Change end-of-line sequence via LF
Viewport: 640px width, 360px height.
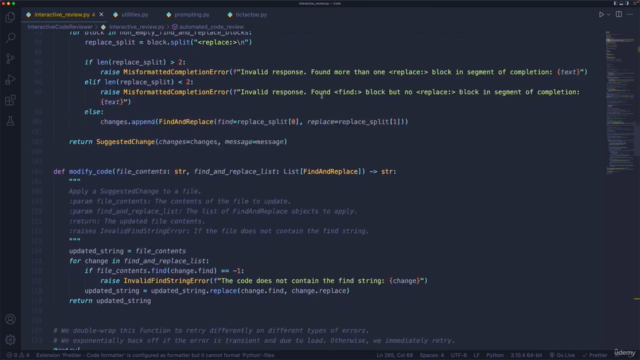(x=476, y=355)
